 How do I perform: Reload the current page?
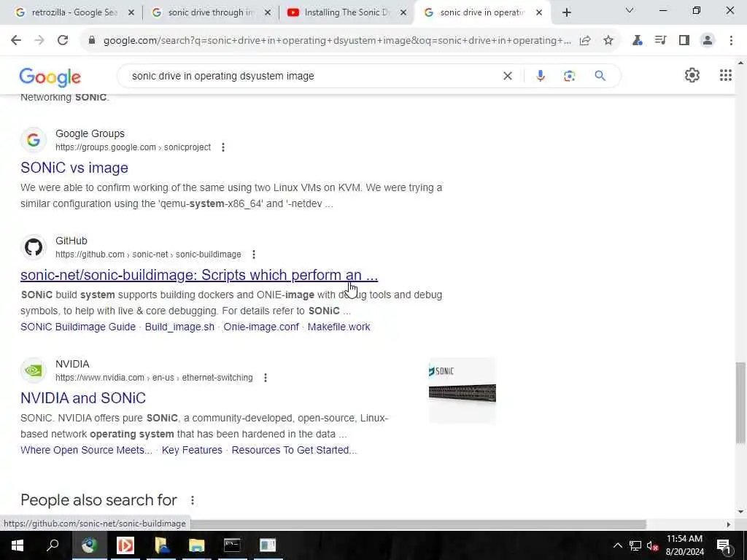pos(63,41)
